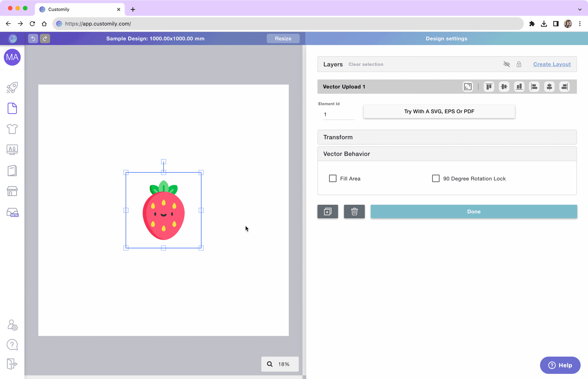
Task: Click the 18% zoom level value
Action: point(284,364)
